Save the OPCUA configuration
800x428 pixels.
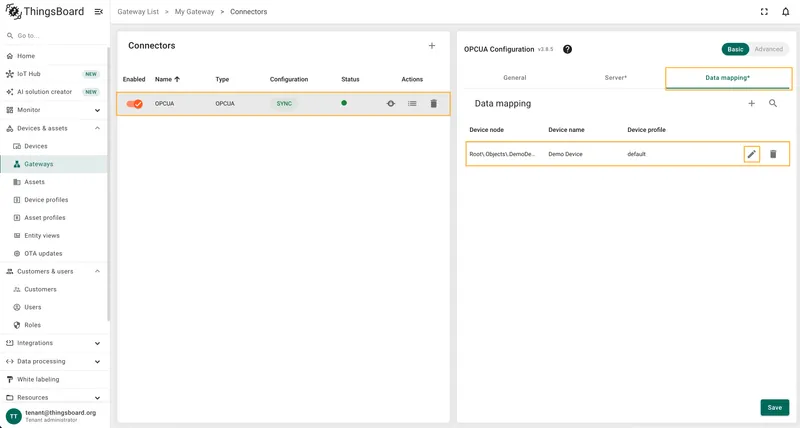coord(774,408)
